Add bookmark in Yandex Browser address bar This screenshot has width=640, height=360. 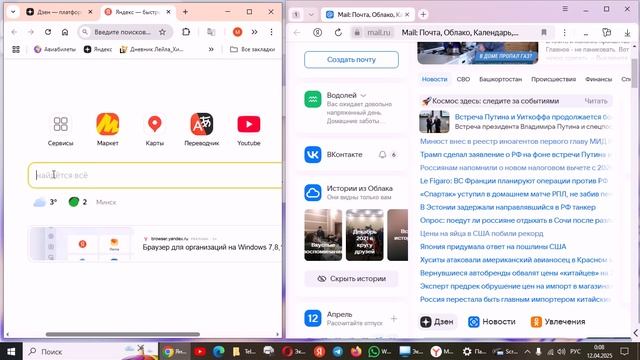(544, 32)
